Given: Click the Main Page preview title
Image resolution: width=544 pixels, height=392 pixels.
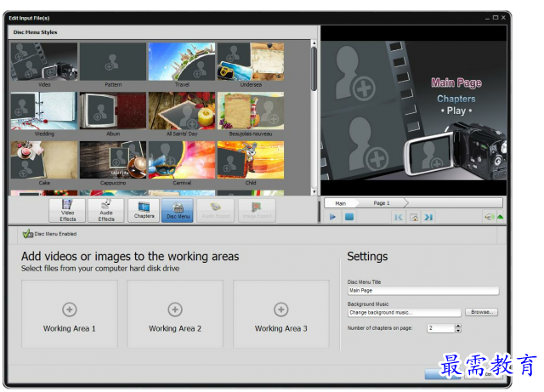Looking at the screenshot, I should (x=456, y=82).
